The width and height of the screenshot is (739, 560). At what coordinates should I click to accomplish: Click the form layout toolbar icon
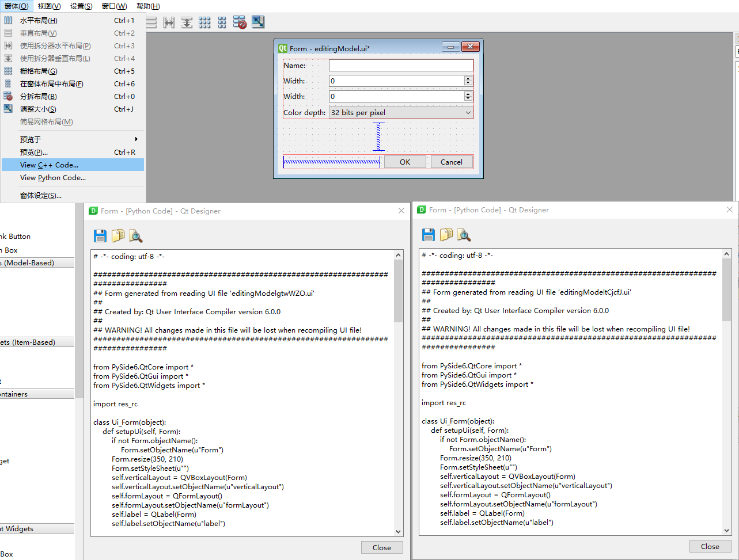222,22
